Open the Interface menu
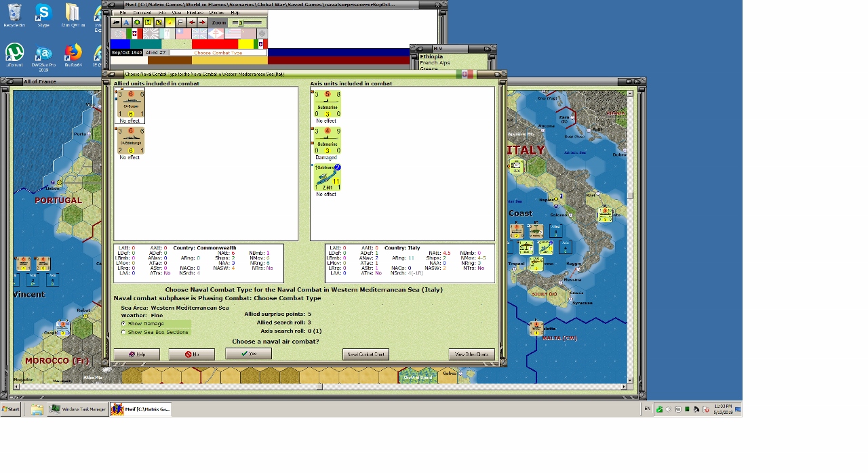The image size is (868, 473). [195, 13]
